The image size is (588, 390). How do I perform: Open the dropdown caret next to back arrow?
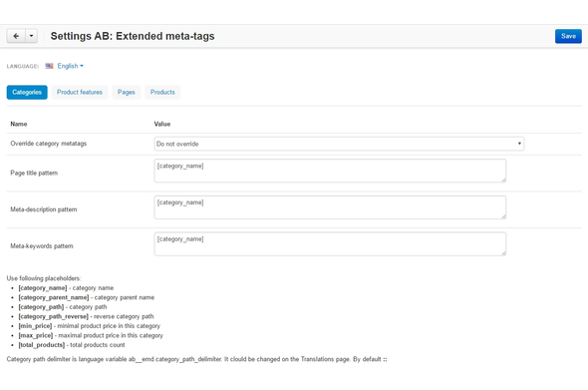point(32,36)
